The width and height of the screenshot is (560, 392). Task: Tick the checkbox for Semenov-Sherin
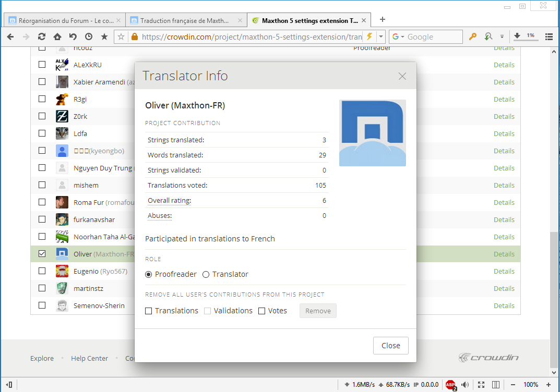42,305
